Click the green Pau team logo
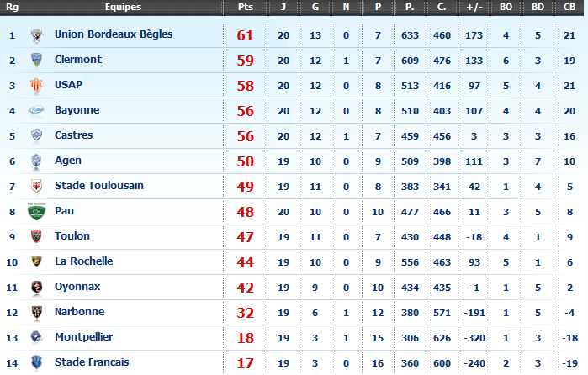Screen dimensions: 588x375 tap(36, 212)
